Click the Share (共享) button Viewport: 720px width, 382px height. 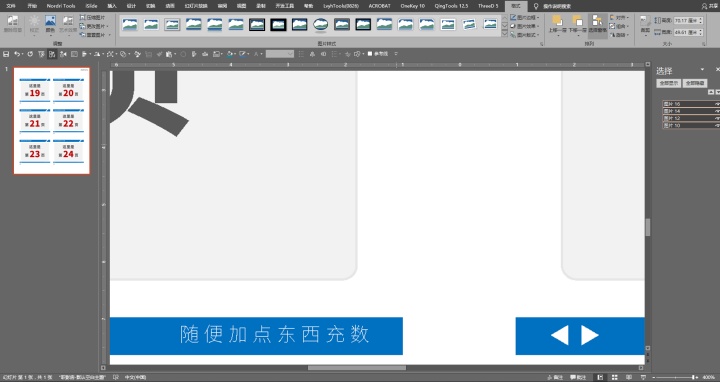[710, 6]
